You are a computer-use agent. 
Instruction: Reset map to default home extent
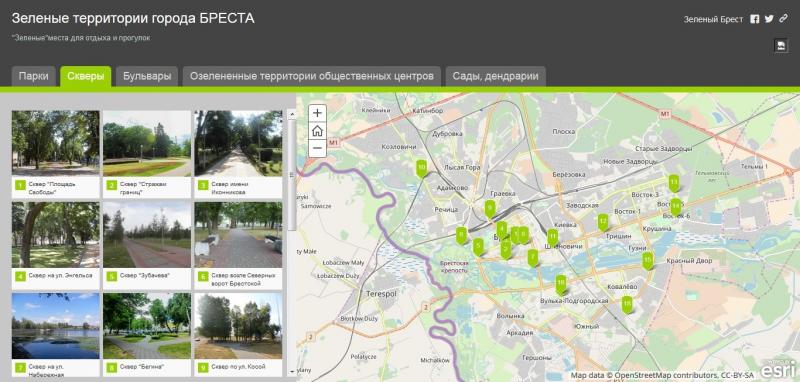317,131
